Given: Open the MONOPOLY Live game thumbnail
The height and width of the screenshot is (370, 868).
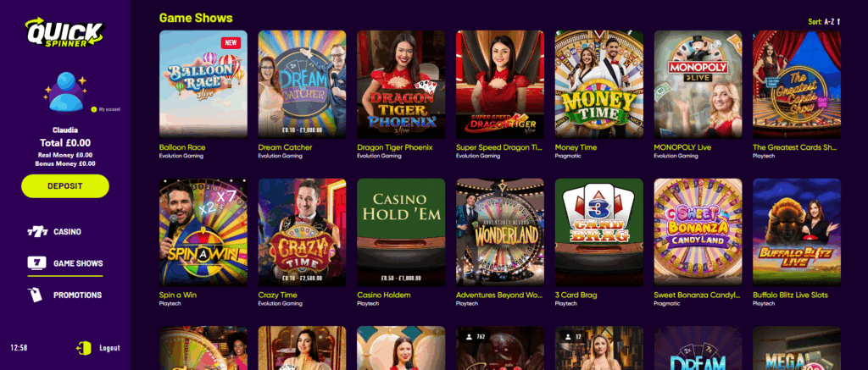Looking at the screenshot, I should 698,84.
